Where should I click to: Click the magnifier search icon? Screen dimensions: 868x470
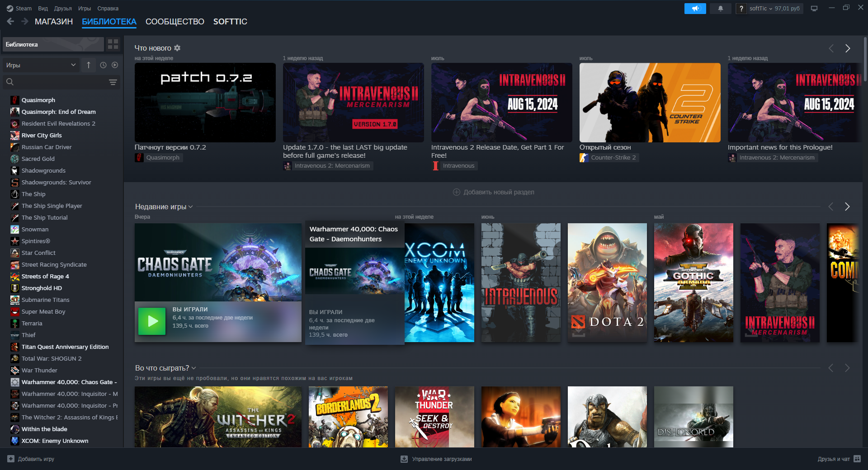click(10, 82)
